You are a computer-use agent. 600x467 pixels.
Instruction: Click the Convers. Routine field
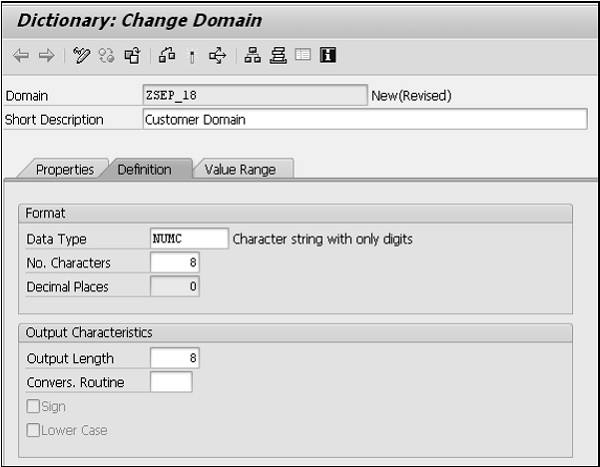coord(171,382)
